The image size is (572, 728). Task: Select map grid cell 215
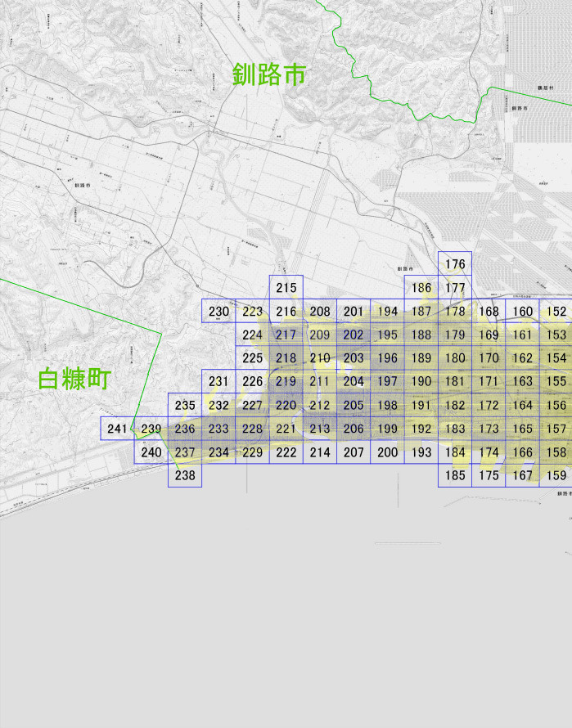click(x=286, y=287)
